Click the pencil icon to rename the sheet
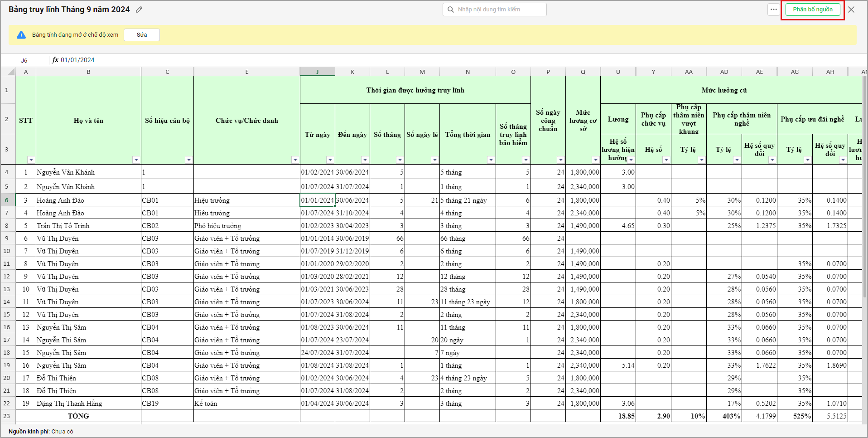868x438 pixels. pyautogui.click(x=139, y=10)
